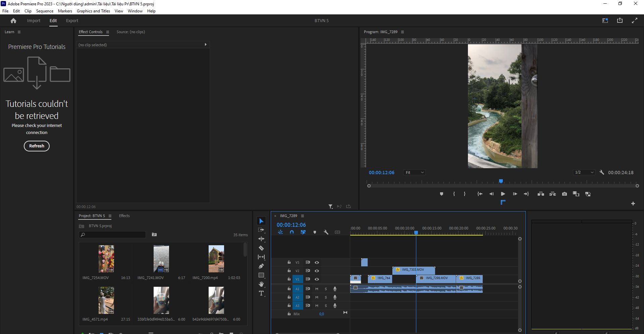This screenshot has width=644, height=334.
Task: Select the Hand tool
Action: tap(261, 284)
